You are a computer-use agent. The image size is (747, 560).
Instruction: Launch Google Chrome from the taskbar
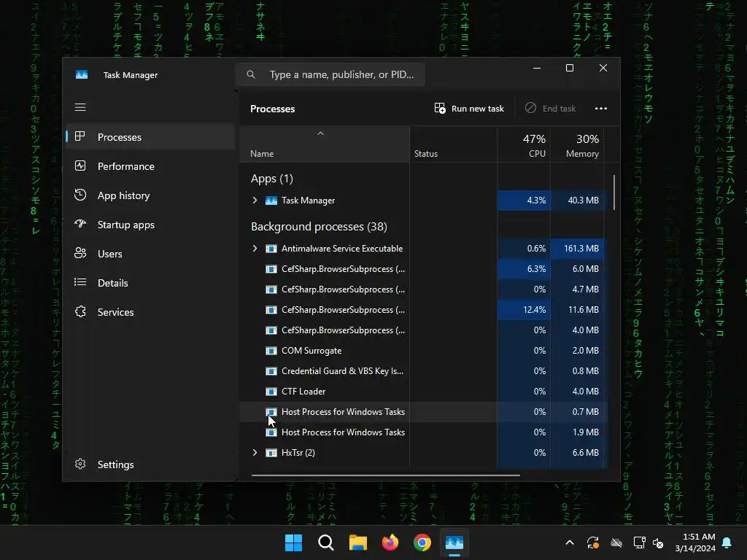[x=422, y=542]
